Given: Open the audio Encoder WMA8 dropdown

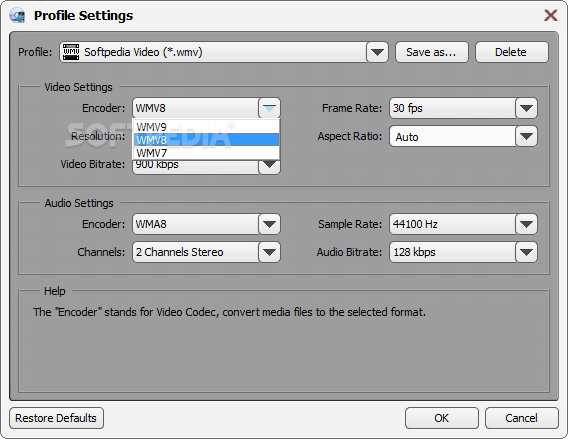Looking at the screenshot, I should coord(206,224).
